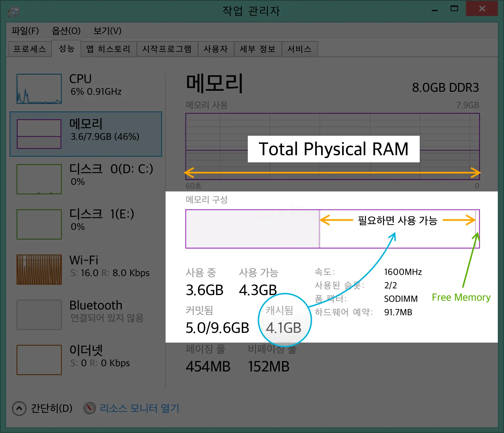Image resolution: width=504 pixels, height=433 pixels.
Task: Open the 보기(V) menu
Action: point(107,31)
